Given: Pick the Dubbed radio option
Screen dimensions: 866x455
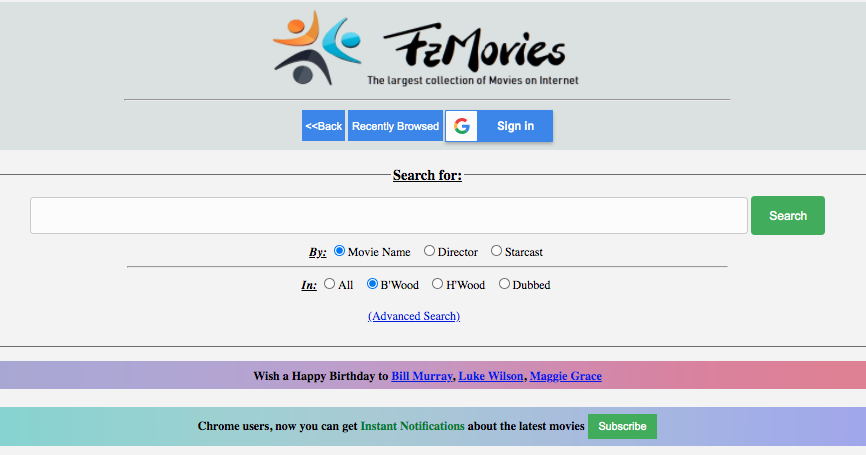Looking at the screenshot, I should pos(504,284).
